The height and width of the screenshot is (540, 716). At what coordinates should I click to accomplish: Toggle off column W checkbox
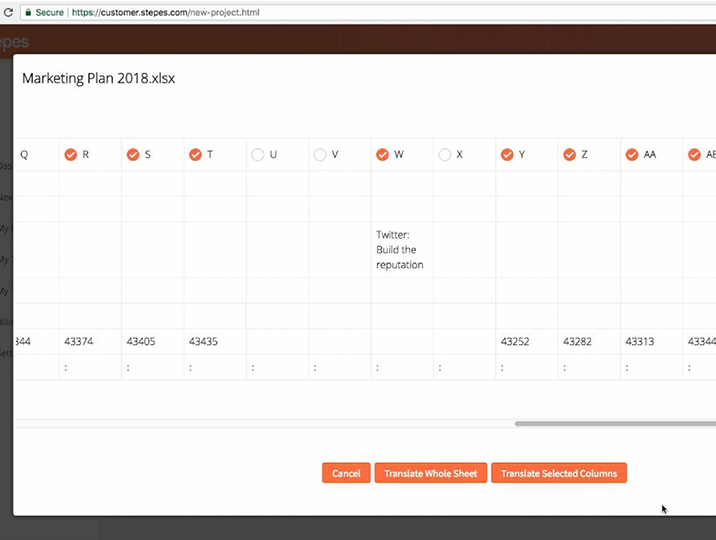[x=382, y=155]
